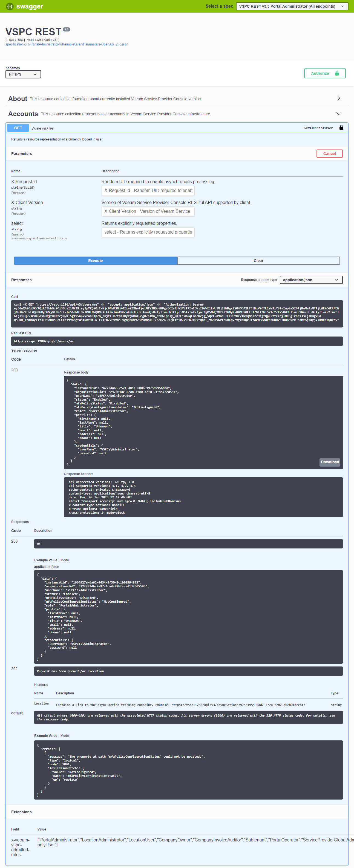Screen dimensions: 354x868
Task: Switch to Model tab under default response
Action: [x=65, y=735]
